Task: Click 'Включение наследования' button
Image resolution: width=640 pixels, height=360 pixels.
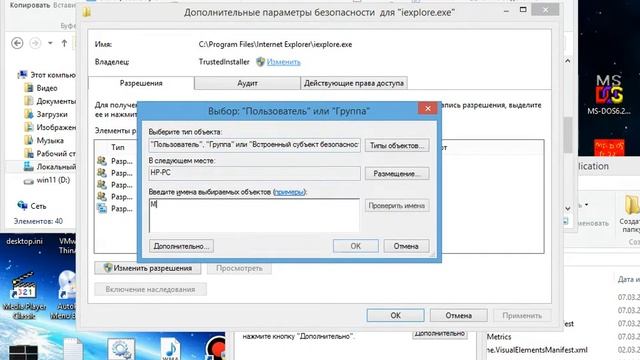Action: 150,289
